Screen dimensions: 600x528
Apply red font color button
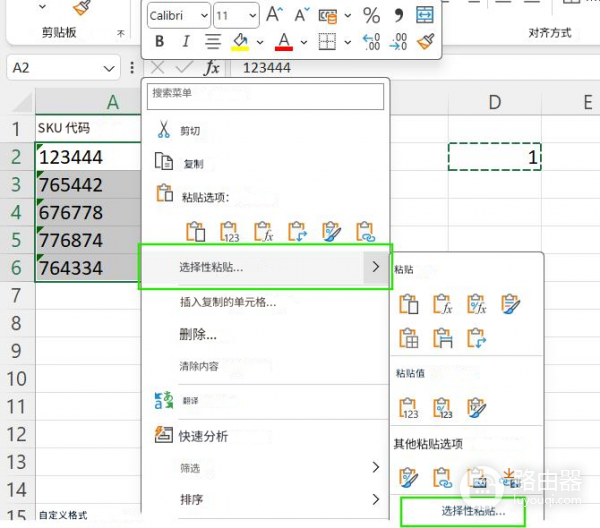click(x=284, y=41)
